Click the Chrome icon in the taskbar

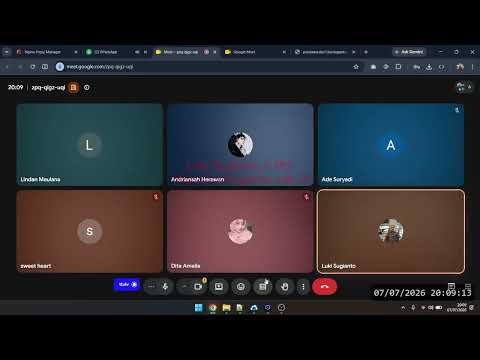[212, 308]
